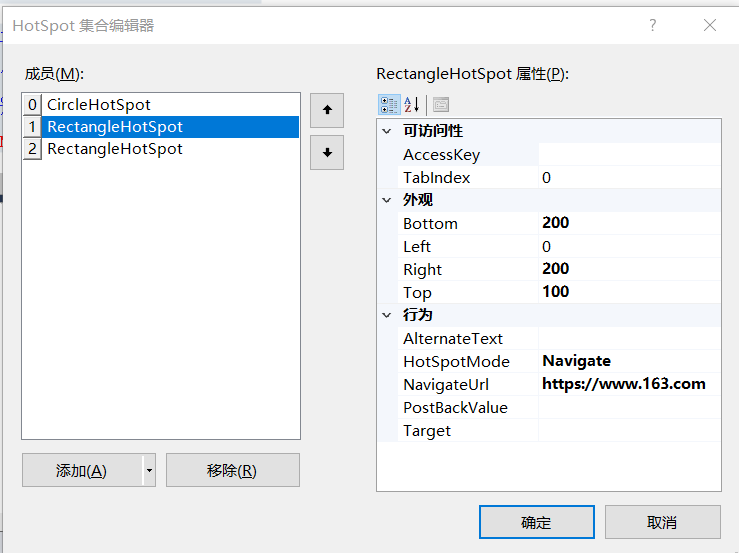This screenshot has width=739, height=553.
Task: Confirm with the 确定 button
Action: [x=536, y=522]
